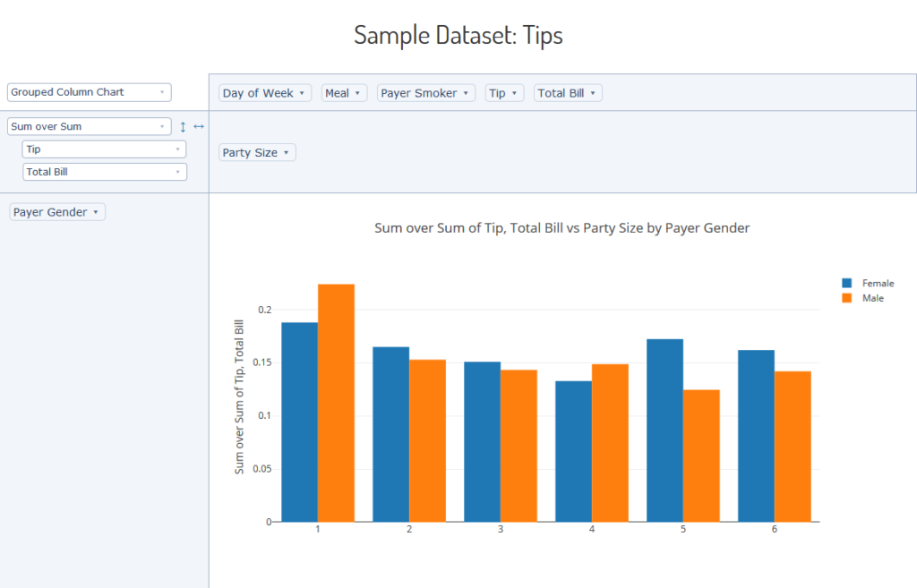Screen dimensions: 917x588
Task: Toggle row sort order arrow icon
Action: (183, 127)
